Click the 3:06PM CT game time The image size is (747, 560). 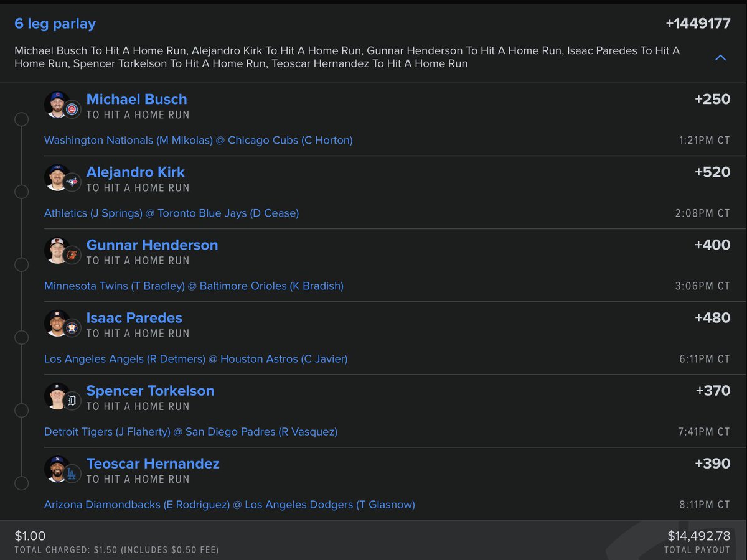pos(703,286)
